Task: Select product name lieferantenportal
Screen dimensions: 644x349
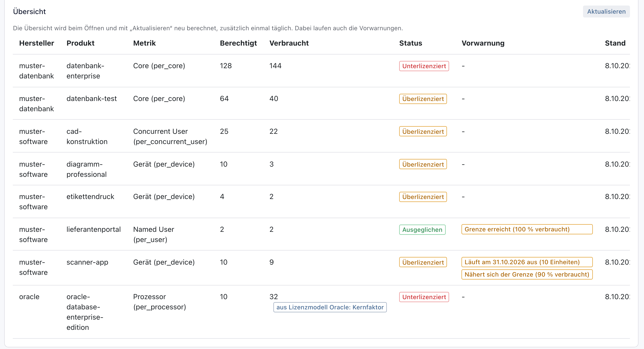Action: point(93,229)
